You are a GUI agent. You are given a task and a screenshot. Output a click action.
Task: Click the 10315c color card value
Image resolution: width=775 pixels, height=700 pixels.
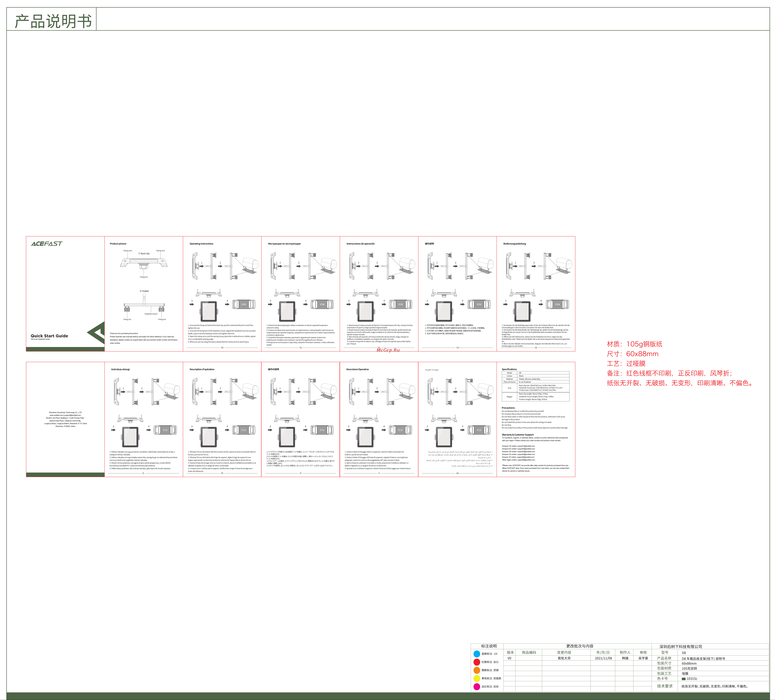pyautogui.click(x=692, y=679)
